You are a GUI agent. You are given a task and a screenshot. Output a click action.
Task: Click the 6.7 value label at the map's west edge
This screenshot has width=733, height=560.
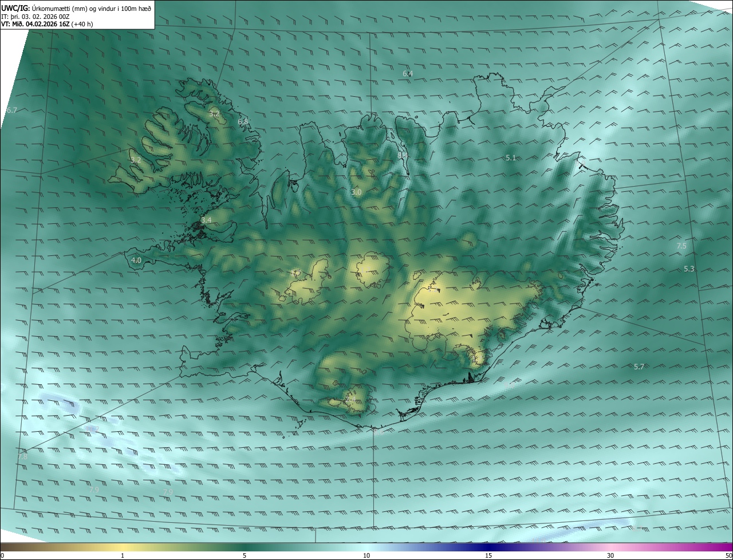[12, 110]
